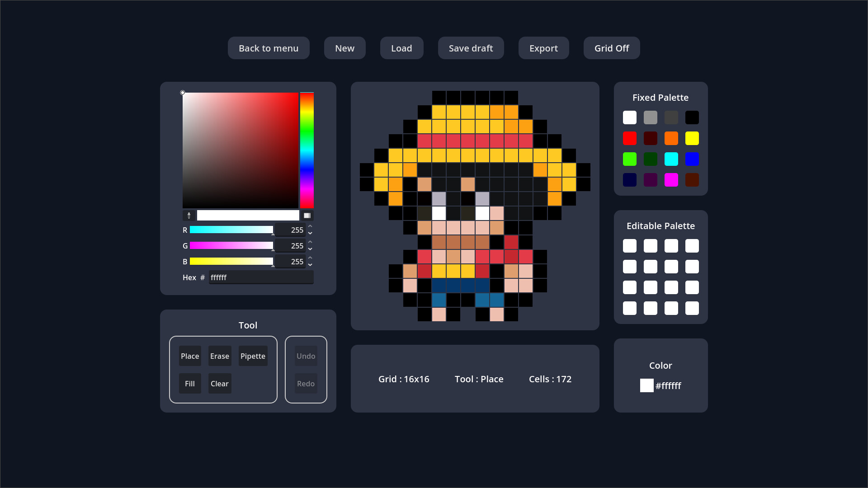The height and width of the screenshot is (488, 868).
Task: Toggle to Erase mode from Place mode
Action: point(220,356)
